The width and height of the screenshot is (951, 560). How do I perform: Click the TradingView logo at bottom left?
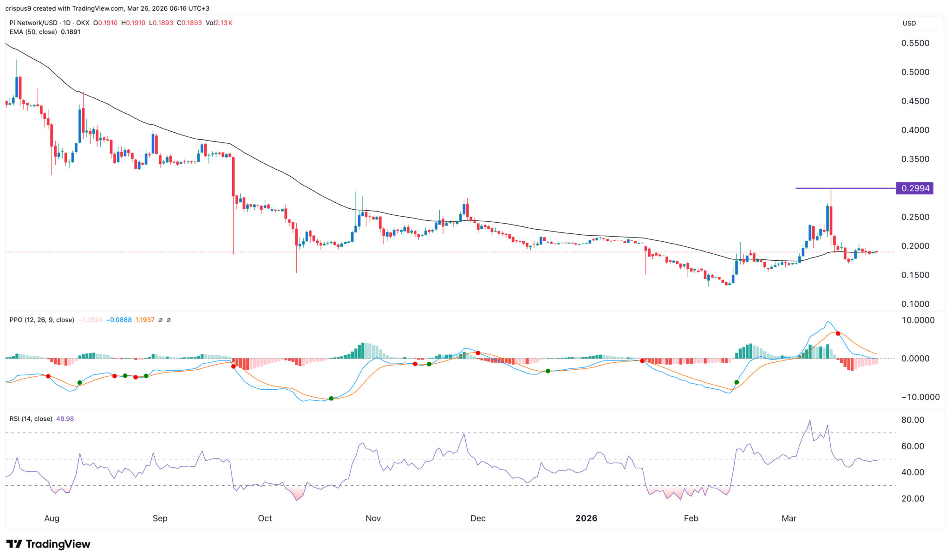[48, 544]
